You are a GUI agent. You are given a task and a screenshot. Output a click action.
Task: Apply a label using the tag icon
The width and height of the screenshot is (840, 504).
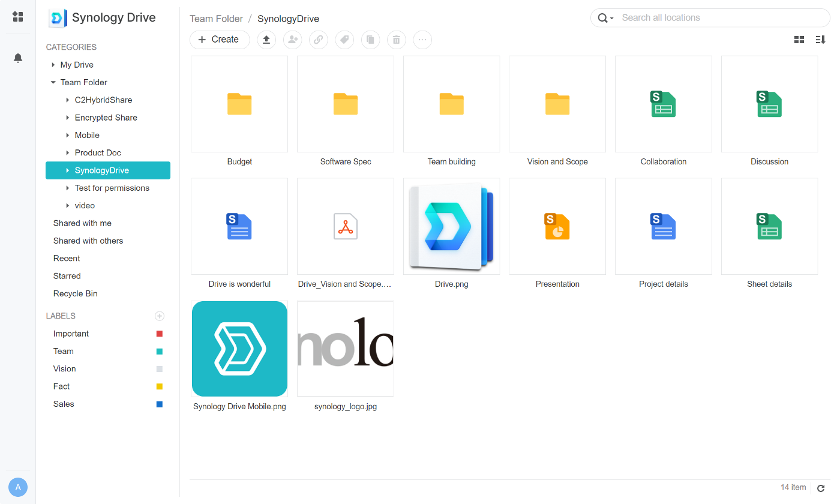344,40
